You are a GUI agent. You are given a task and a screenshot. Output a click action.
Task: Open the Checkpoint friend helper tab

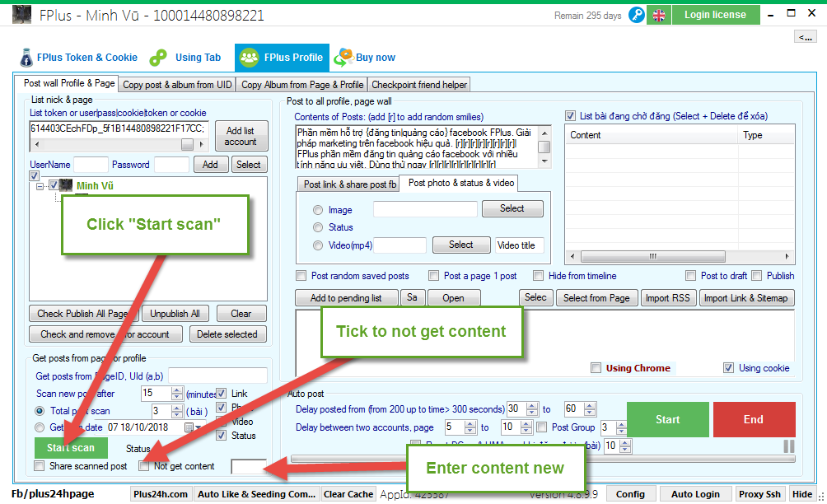click(419, 85)
